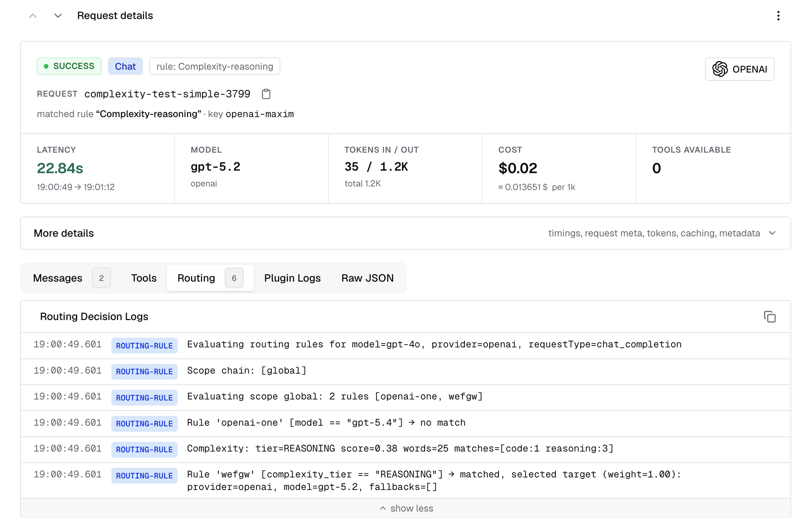Click the Rule 'openai-one' no match log
This screenshot has width=812, height=518.
point(326,423)
